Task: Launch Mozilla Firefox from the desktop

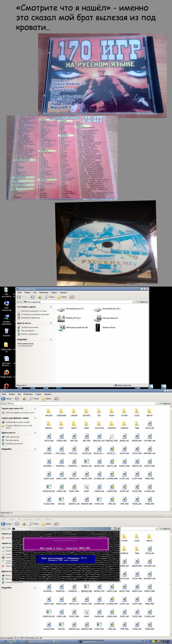Action: click(6, 373)
